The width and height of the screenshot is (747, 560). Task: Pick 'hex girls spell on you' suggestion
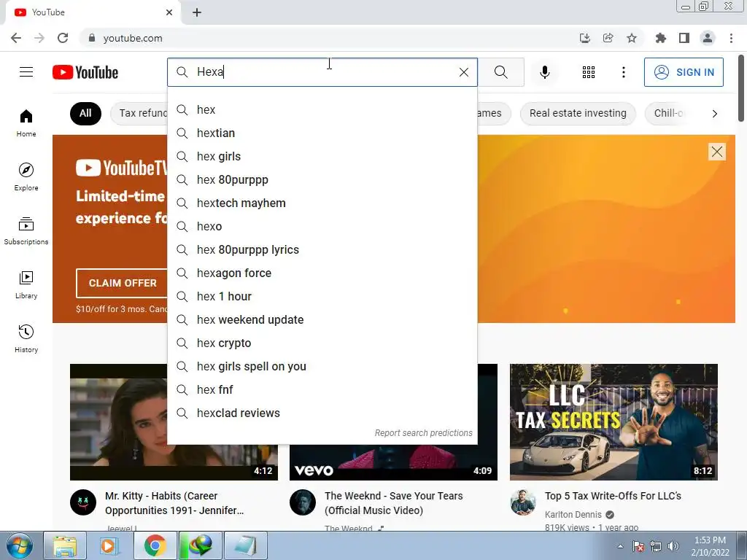tap(322, 366)
